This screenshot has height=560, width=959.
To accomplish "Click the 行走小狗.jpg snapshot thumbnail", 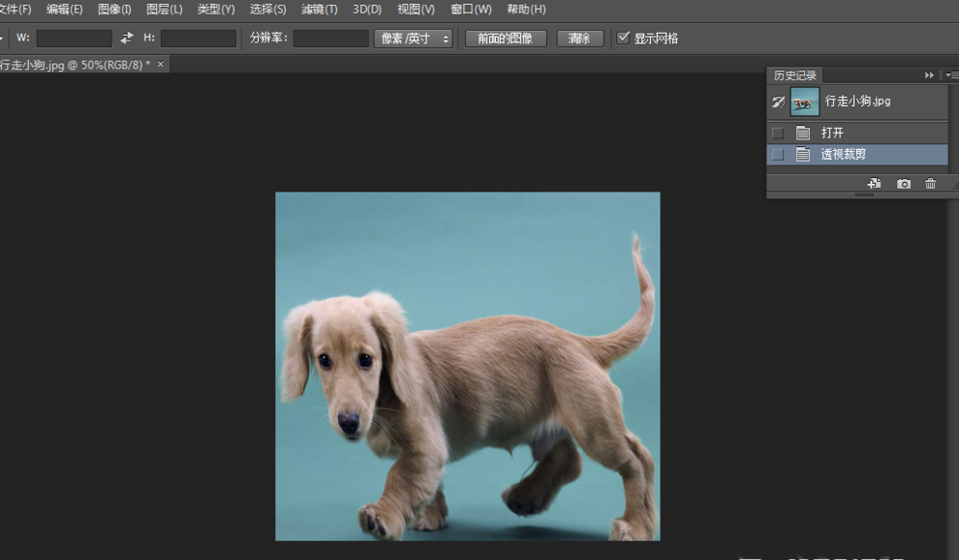I will tap(804, 101).
